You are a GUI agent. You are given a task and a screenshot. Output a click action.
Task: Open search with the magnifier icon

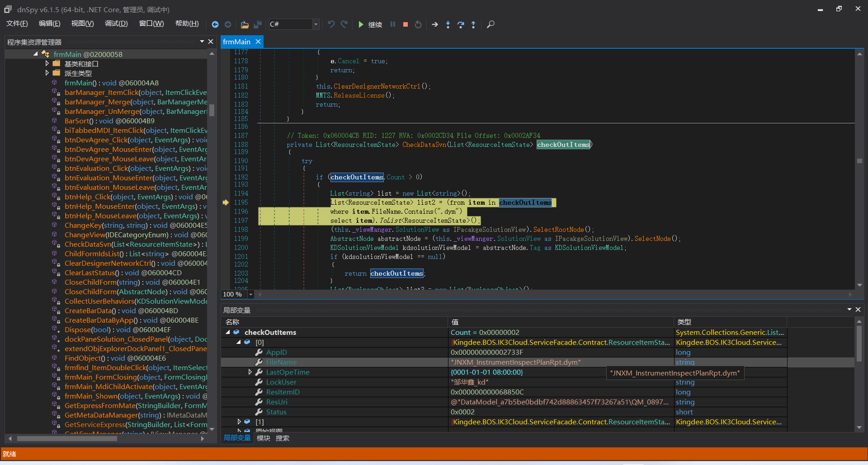click(491, 24)
